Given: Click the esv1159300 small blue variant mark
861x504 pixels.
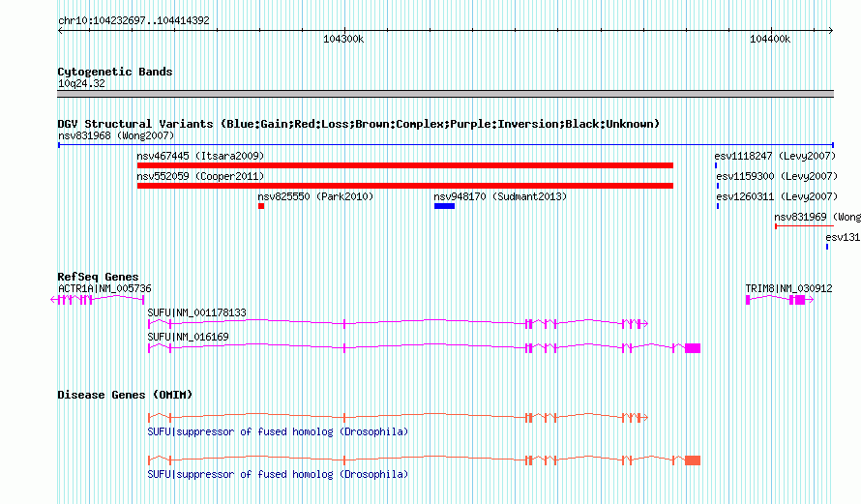Looking at the screenshot, I should (718, 186).
